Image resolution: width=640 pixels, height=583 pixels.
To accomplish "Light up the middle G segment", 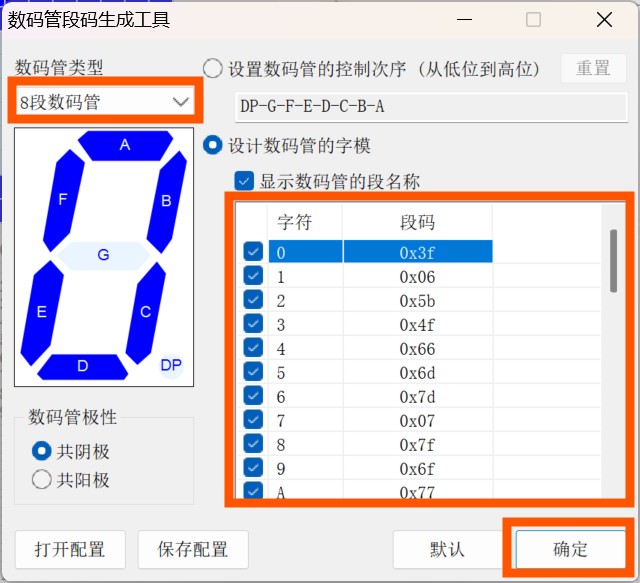I will (103, 255).
